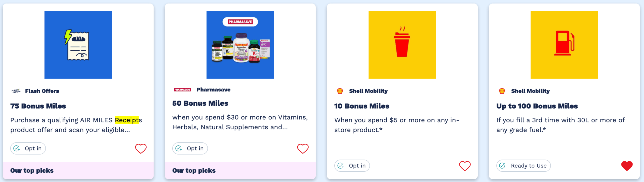Click the red coffee cup offer image

pyautogui.click(x=402, y=45)
